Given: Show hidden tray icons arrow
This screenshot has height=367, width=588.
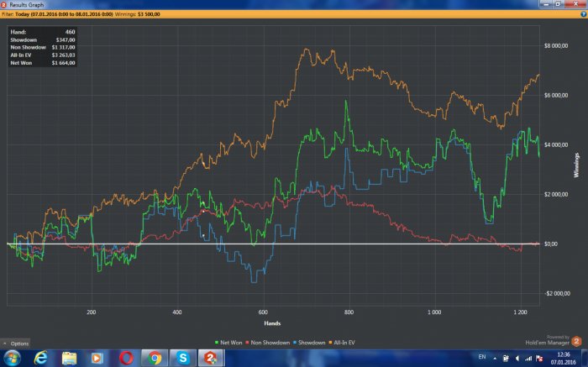Looking at the screenshot, I should (495, 359).
